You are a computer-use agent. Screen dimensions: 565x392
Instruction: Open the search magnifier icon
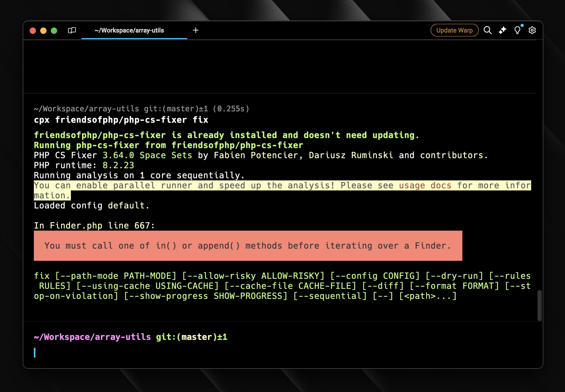[487, 30]
